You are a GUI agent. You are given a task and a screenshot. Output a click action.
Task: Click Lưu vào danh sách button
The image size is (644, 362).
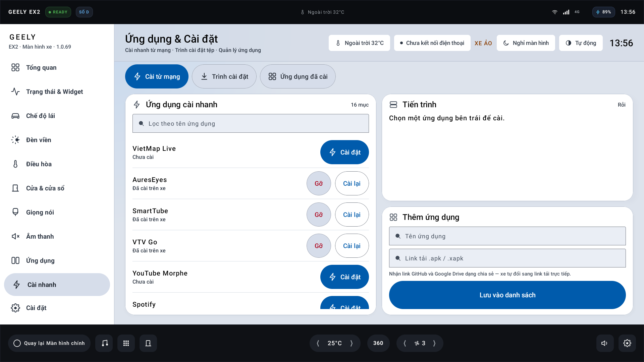(x=507, y=295)
